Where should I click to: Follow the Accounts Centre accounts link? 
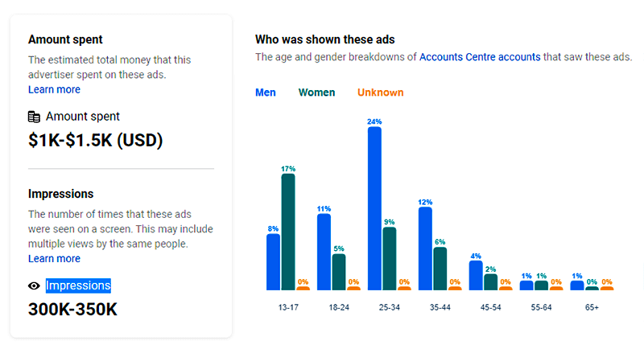(x=480, y=57)
